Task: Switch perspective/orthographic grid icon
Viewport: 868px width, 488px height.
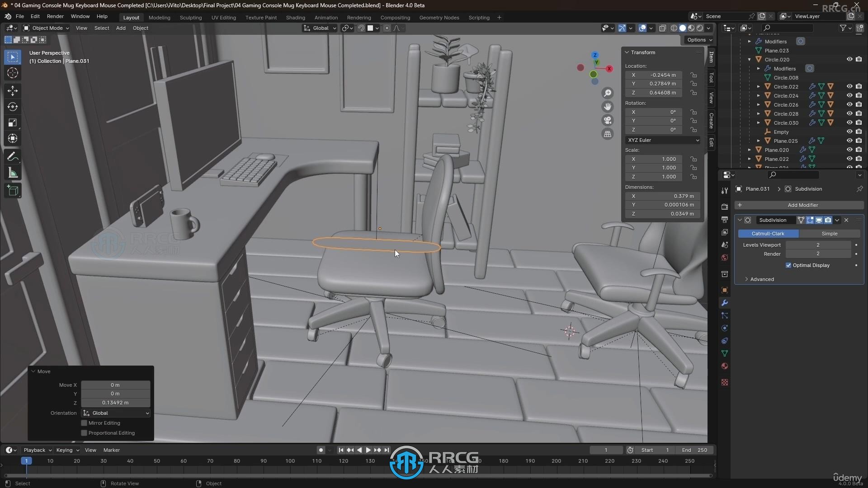Action: [x=608, y=134]
